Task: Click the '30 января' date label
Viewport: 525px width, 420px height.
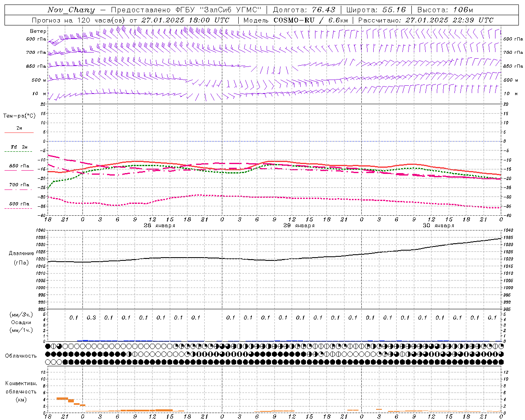Action: point(438,226)
